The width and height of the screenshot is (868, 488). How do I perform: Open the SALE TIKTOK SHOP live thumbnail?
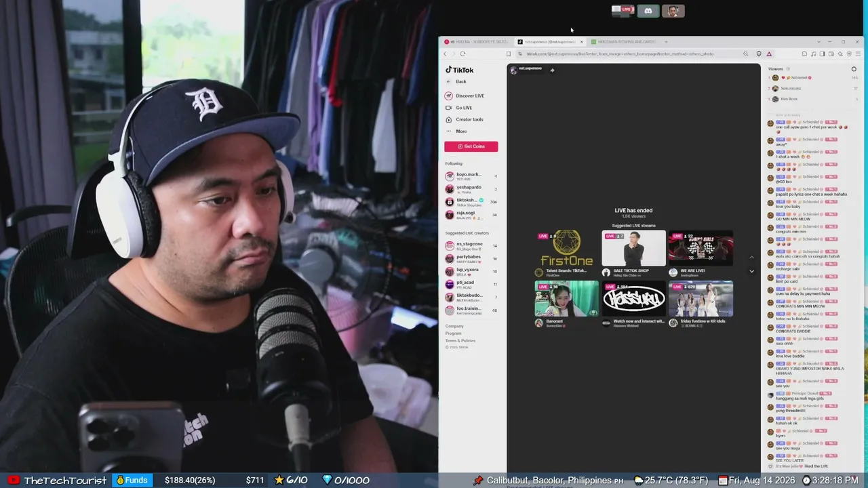tap(633, 248)
